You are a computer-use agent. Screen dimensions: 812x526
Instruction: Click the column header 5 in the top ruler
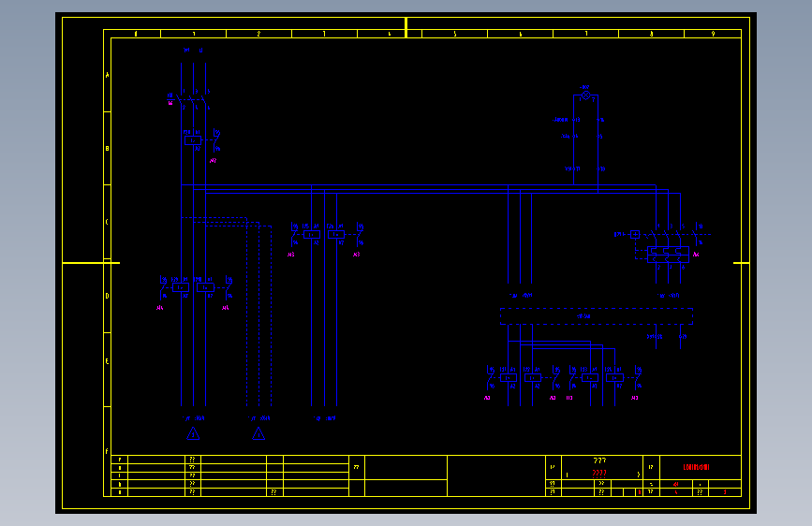pos(454,34)
